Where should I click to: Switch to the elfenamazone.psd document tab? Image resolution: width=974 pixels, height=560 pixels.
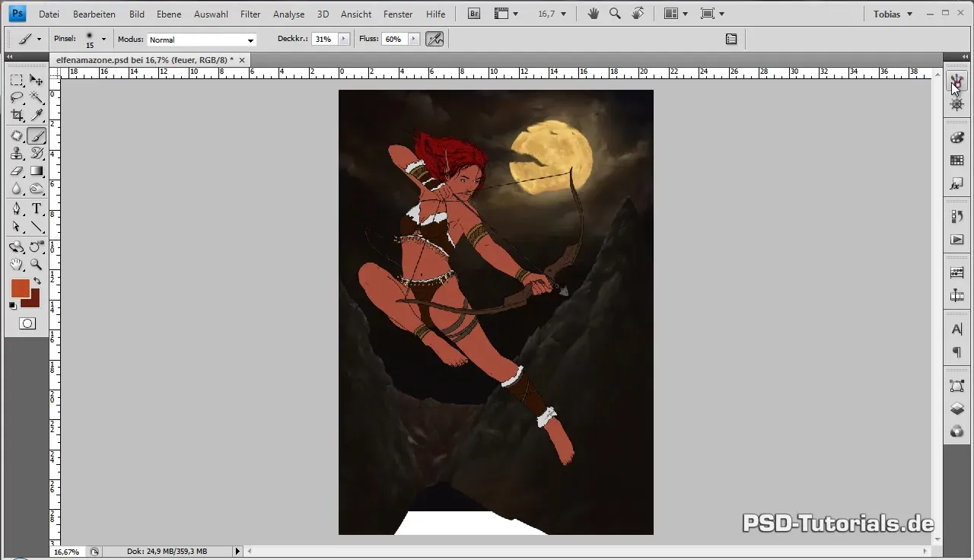coord(151,59)
